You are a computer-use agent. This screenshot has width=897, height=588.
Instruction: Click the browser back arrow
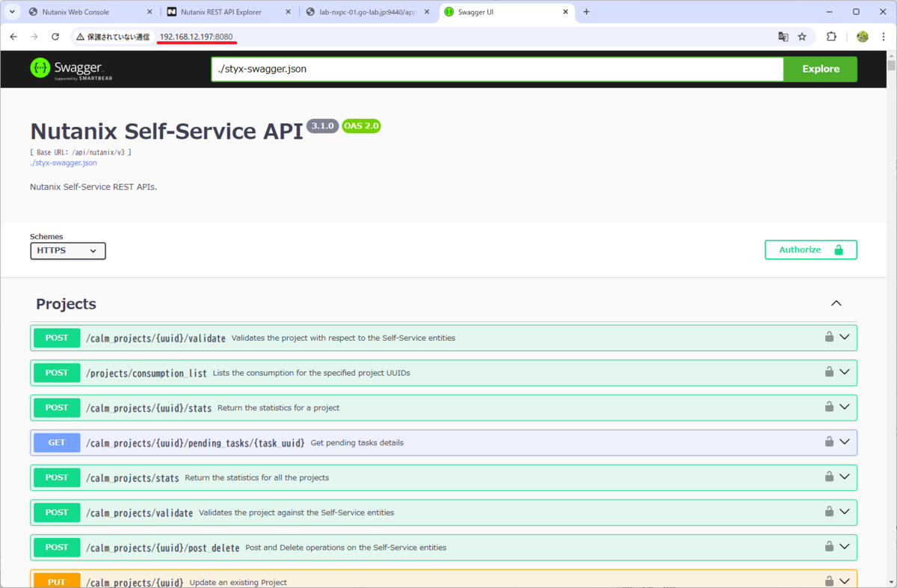point(13,37)
